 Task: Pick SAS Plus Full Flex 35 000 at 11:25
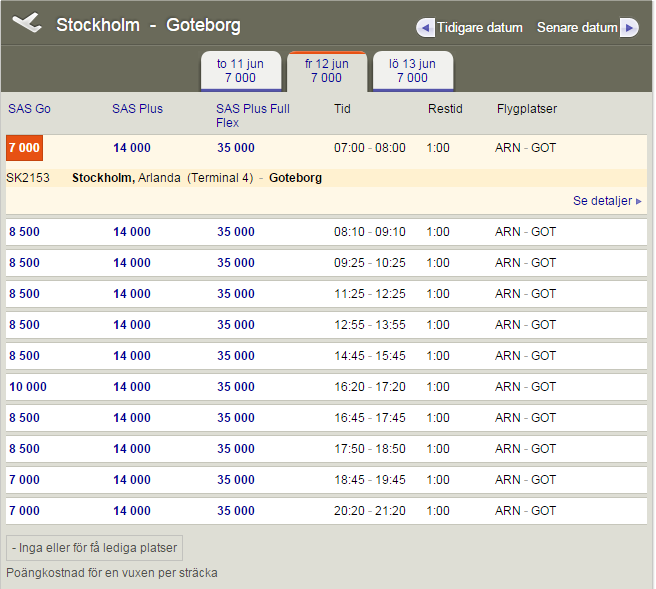[x=236, y=294]
